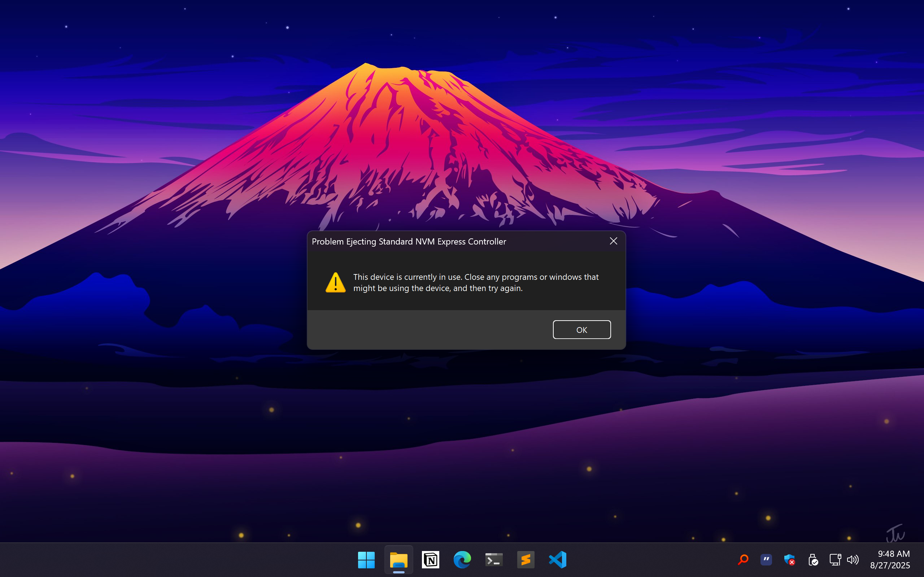Image resolution: width=924 pixels, height=577 pixels.
Task: Click the 'device is currently in use' message
Action: (x=475, y=282)
